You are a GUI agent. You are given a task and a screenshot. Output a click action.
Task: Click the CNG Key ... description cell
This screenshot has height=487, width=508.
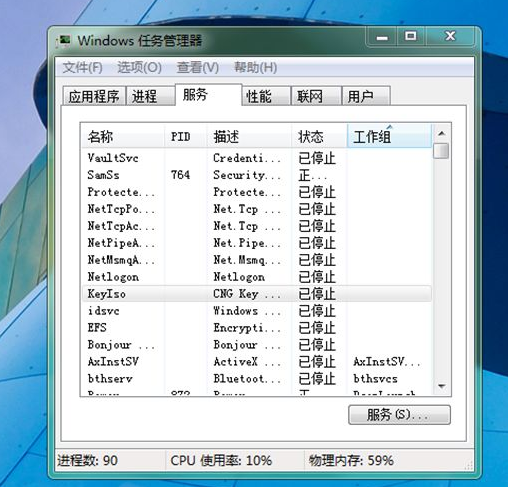(x=247, y=294)
